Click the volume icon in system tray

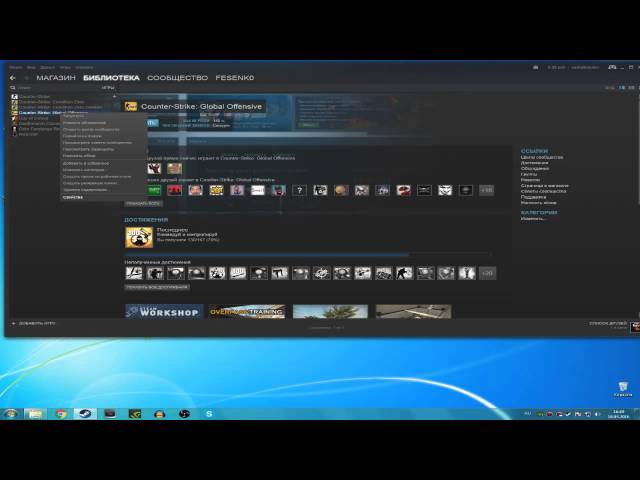pyautogui.click(x=597, y=414)
